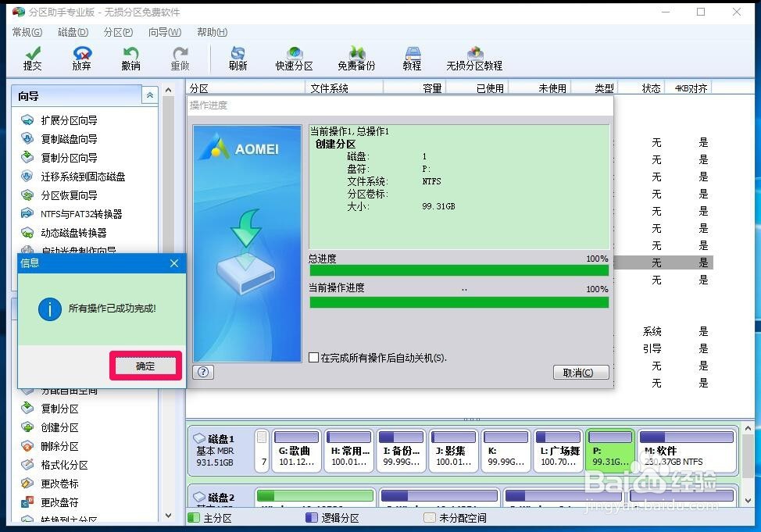The width and height of the screenshot is (761, 532).
Task: Click the disk map scrollbar up arrow
Action: [x=748, y=428]
